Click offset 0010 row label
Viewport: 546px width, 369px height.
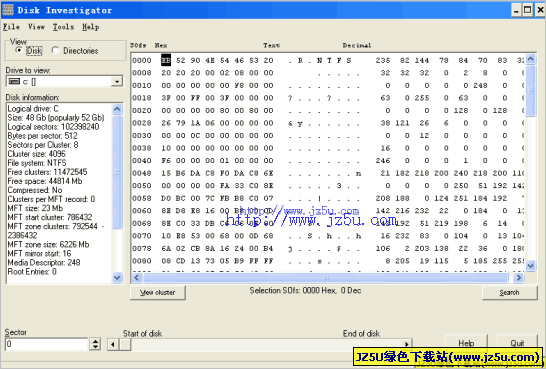coord(142,85)
